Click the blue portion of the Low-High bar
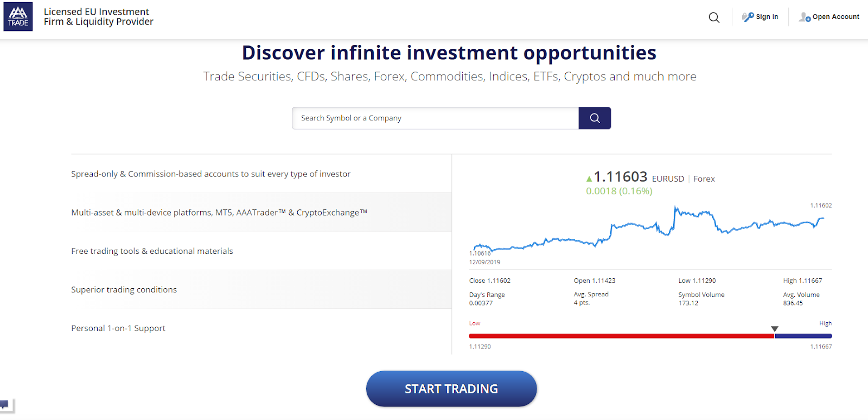This screenshot has height=420, width=868. click(803, 336)
